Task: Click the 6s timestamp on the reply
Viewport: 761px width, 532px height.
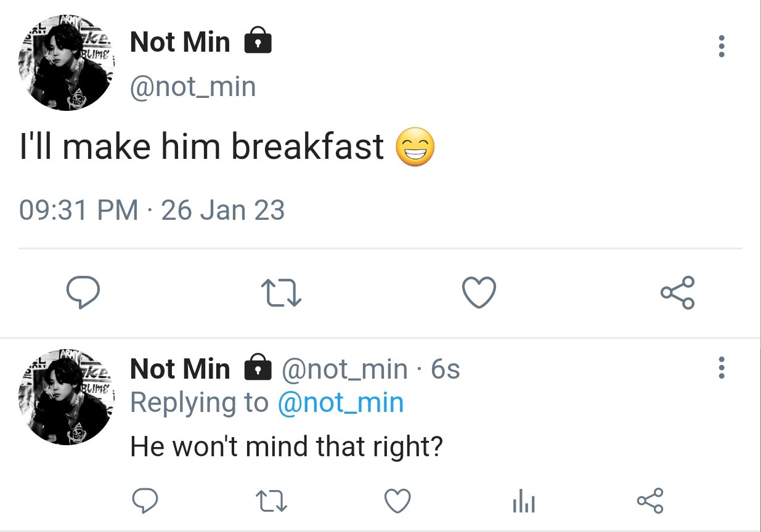Action: pyautogui.click(x=446, y=369)
